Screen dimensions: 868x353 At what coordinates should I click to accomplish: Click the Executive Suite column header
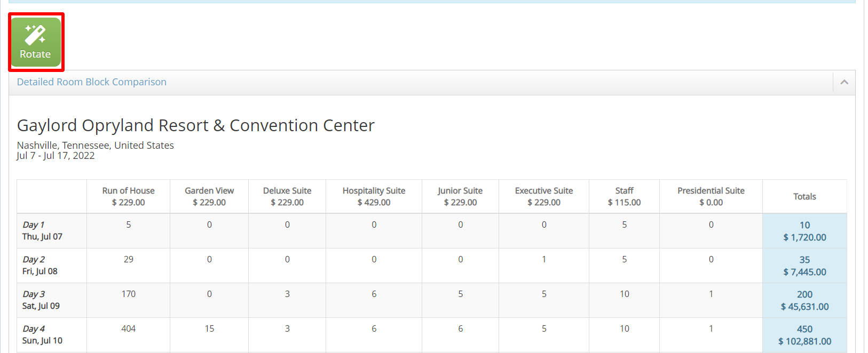pyautogui.click(x=544, y=196)
